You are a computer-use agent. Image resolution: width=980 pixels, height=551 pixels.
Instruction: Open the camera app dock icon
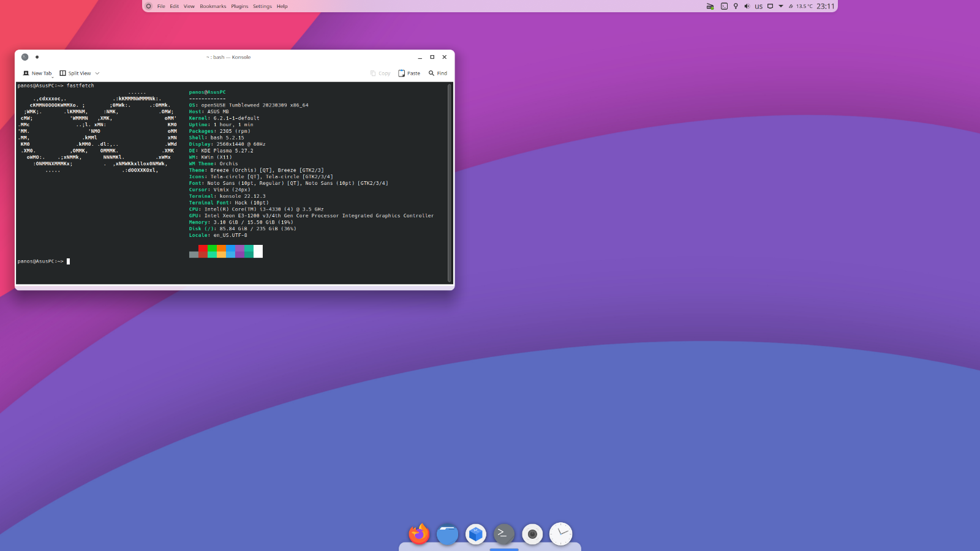click(x=532, y=534)
